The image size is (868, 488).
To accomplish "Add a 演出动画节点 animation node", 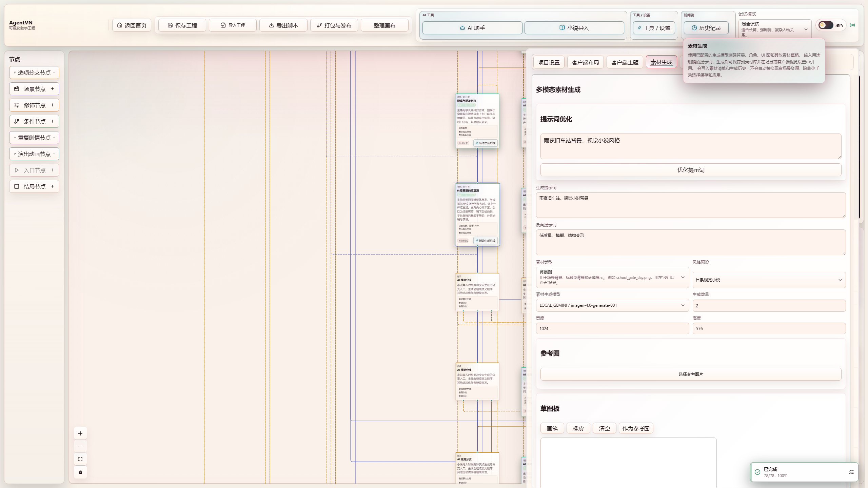I will click(x=34, y=154).
